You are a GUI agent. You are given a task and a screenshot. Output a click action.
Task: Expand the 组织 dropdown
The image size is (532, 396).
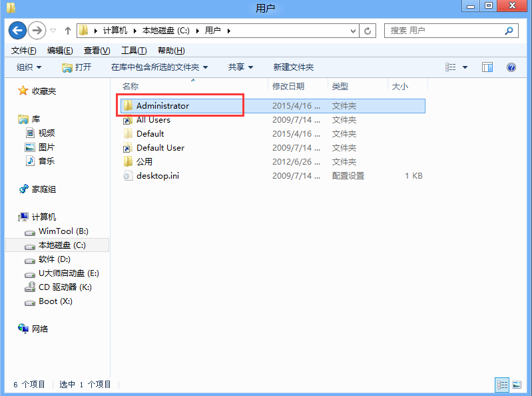(29, 67)
